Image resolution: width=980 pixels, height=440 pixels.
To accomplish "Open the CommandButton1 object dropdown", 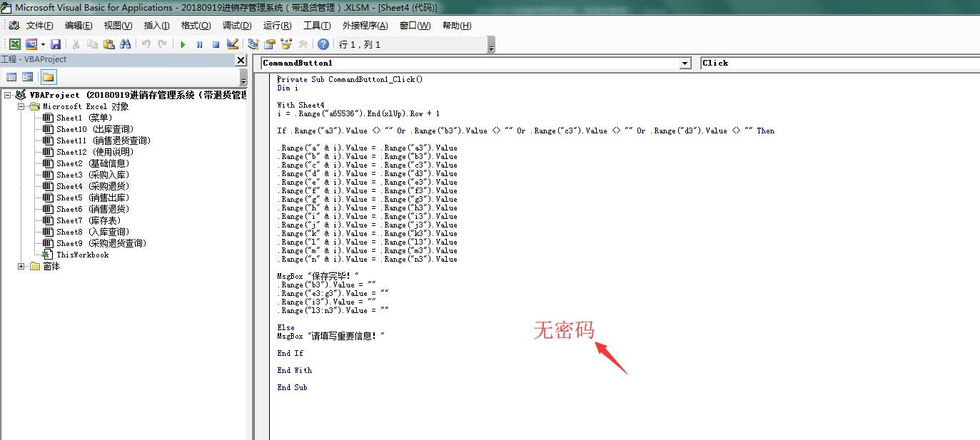I will coord(685,63).
